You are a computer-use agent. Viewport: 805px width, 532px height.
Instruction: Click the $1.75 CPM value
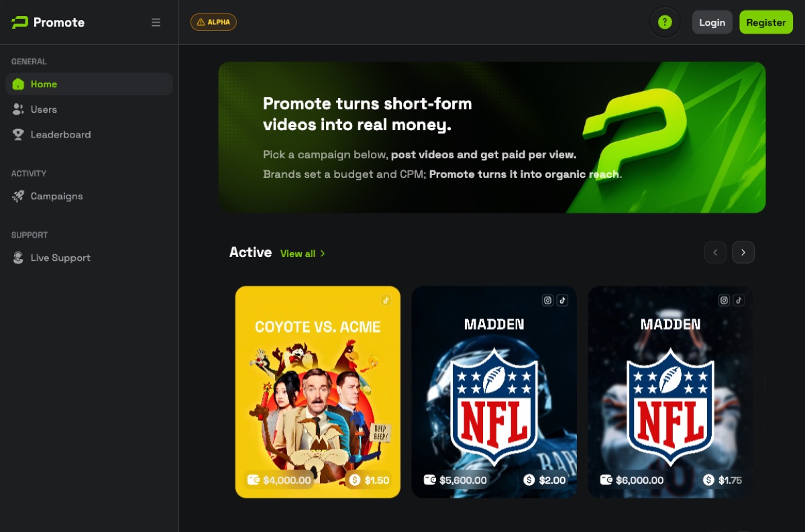click(x=730, y=480)
